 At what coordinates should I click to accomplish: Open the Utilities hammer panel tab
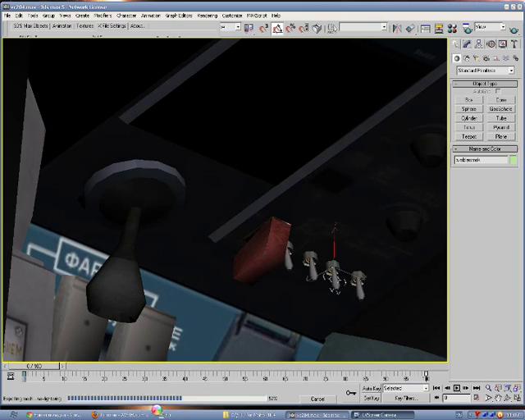514,43
